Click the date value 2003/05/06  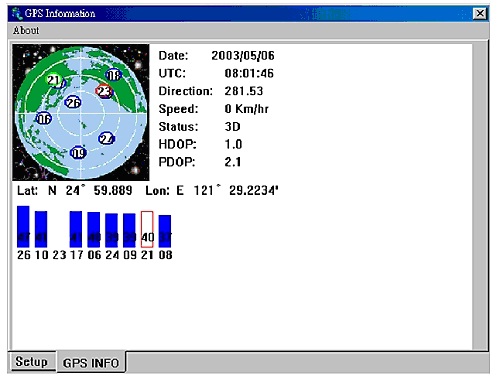tap(243, 56)
